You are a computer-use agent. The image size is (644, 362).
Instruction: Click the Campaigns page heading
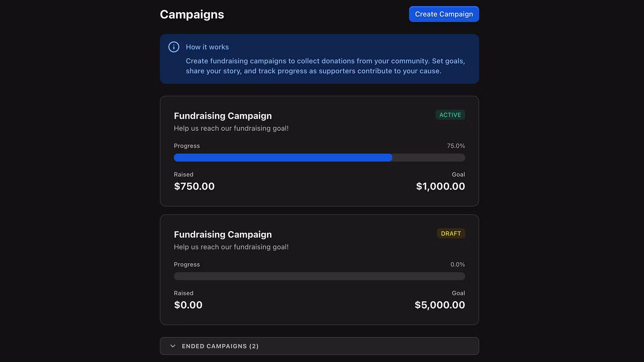pos(192,14)
